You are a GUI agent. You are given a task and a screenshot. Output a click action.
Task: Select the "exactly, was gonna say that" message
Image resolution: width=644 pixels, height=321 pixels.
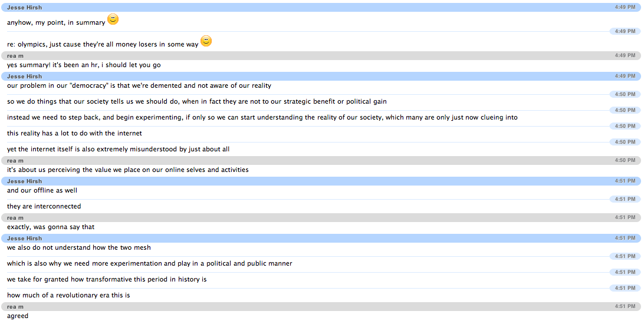click(51, 227)
